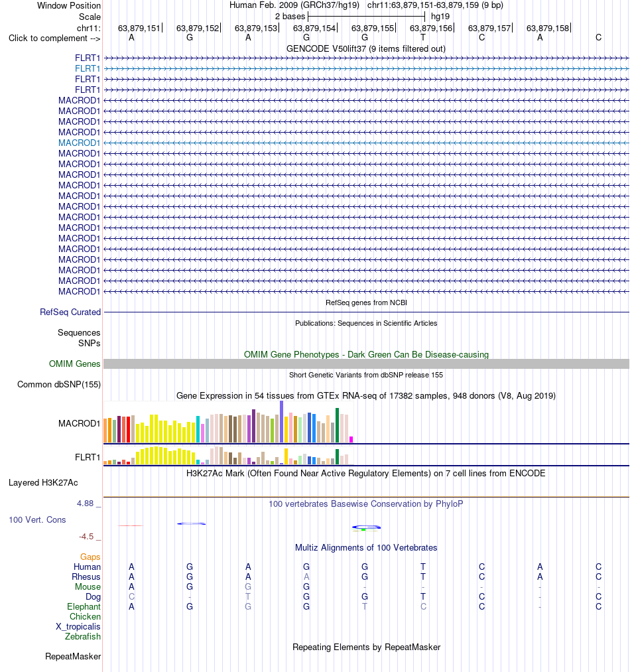
Task: Click the 'Dog' alignment row label
Action: tap(93, 597)
